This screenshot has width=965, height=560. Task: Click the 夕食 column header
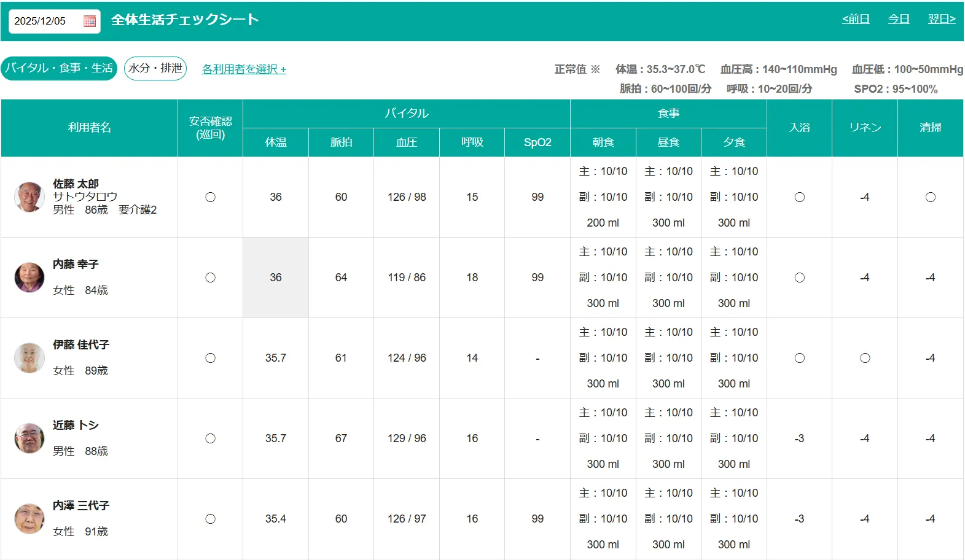click(x=734, y=142)
